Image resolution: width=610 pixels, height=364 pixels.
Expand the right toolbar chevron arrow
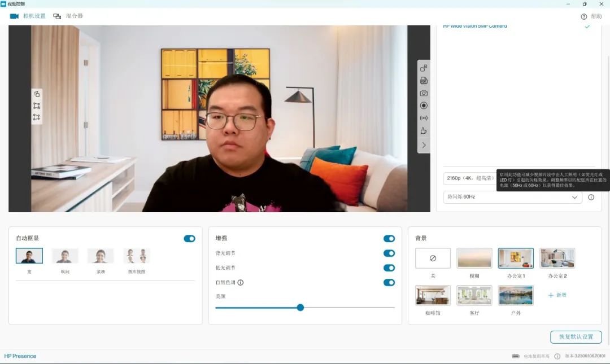pos(424,145)
